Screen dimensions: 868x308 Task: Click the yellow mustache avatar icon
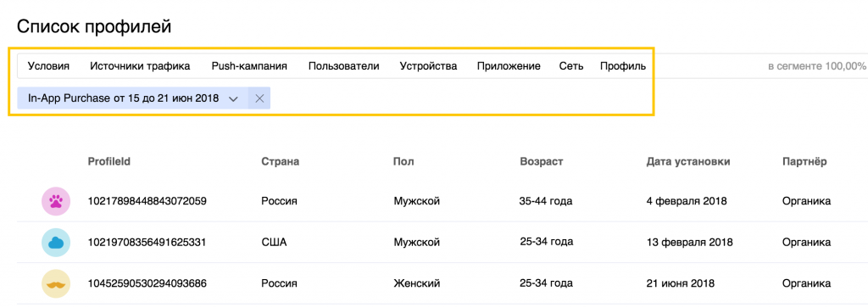[x=56, y=283]
